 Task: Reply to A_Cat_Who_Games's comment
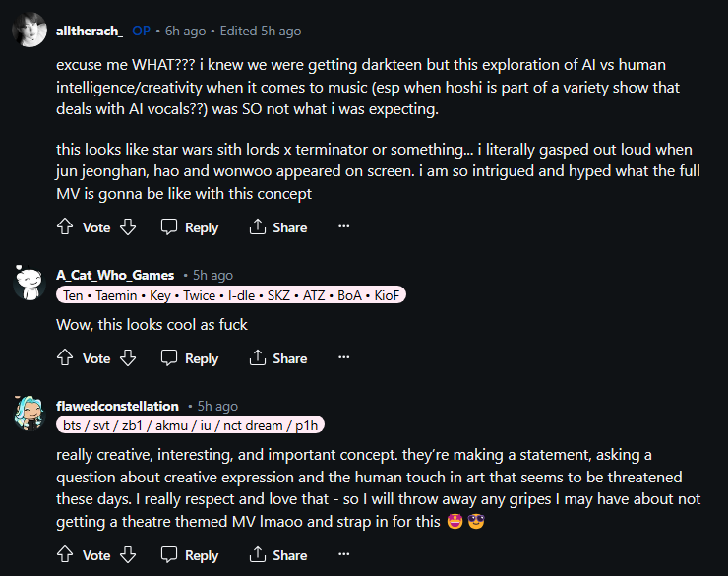point(190,358)
